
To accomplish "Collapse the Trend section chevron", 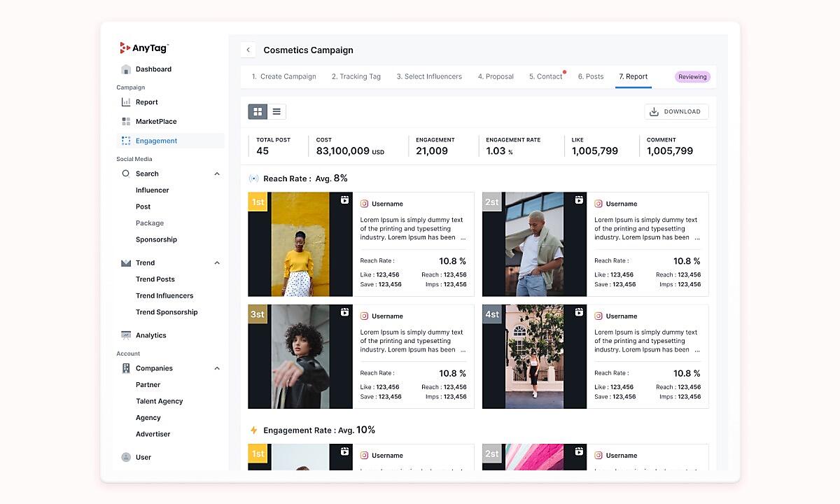I will [x=217, y=263].
